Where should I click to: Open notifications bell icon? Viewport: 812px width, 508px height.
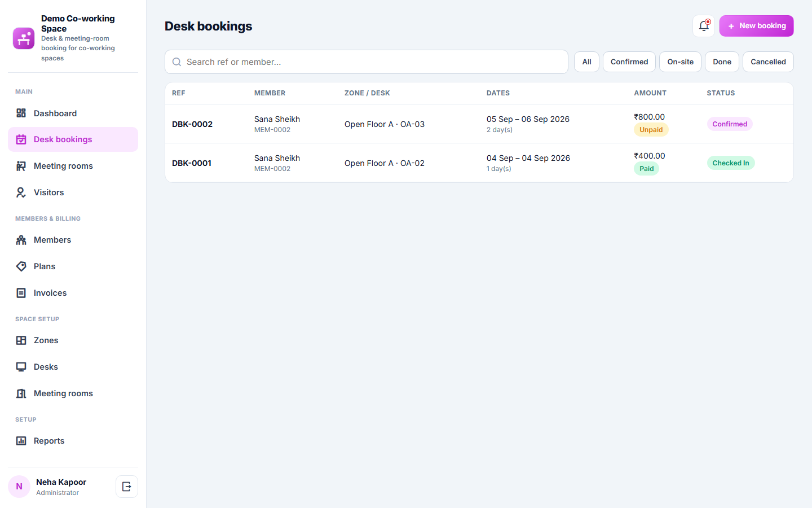click(704, 26)
